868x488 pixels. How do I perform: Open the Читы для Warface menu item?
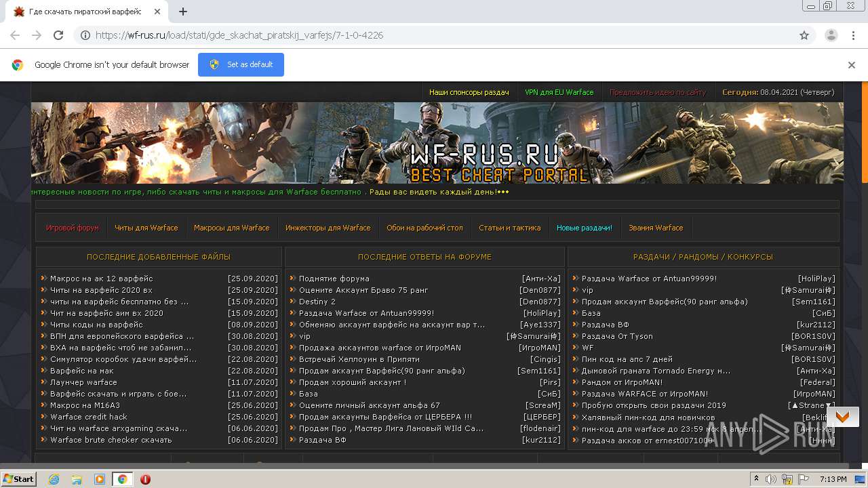point(146,228)
